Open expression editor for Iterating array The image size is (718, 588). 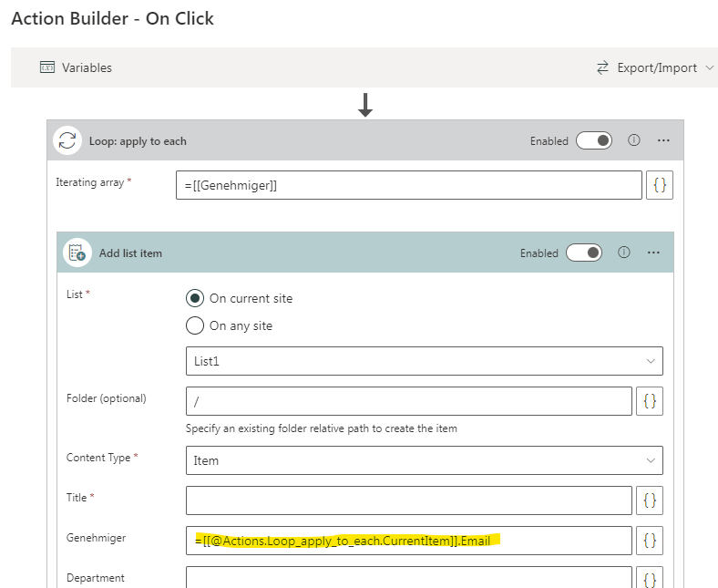(x=660, y=185)
